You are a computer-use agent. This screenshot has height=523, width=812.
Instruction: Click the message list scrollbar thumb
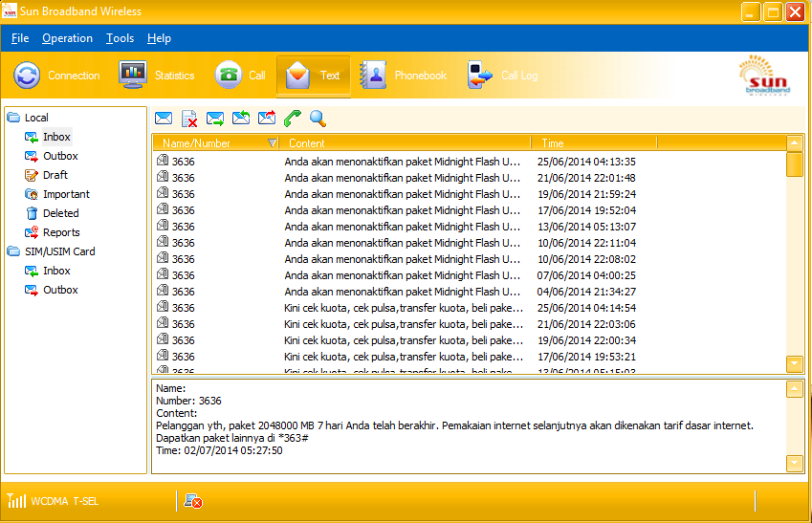pos(795,164)
